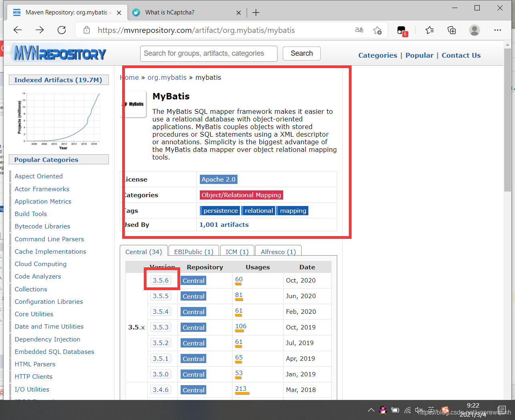Open the battery status tray icon
Viewport: 515px width, 420px height.
click(x=395, y=410)
